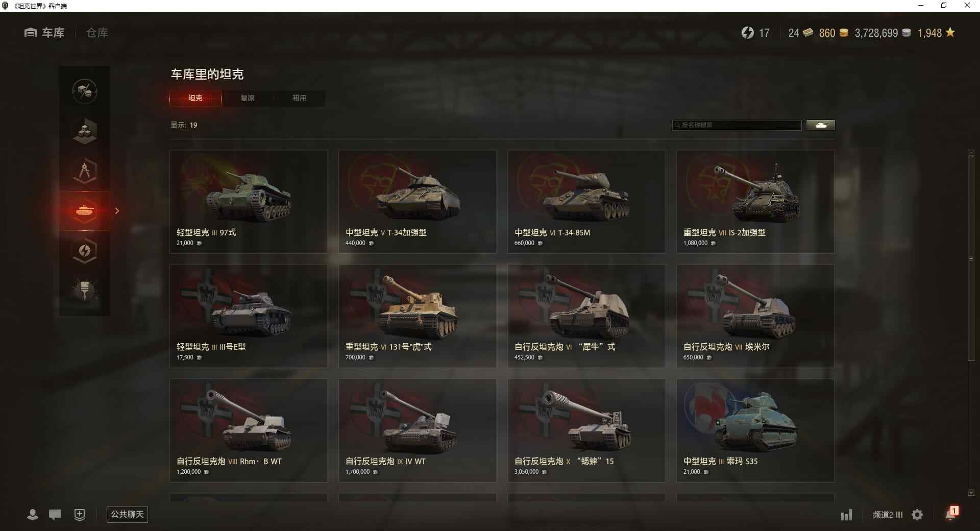Open the settings gear icon

coord(917,515)
